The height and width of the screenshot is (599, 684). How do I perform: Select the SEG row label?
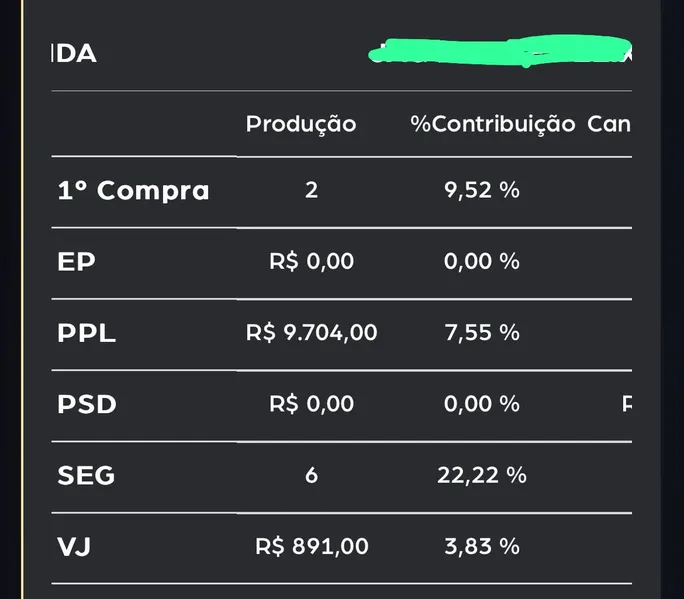(x=86, y=476)
